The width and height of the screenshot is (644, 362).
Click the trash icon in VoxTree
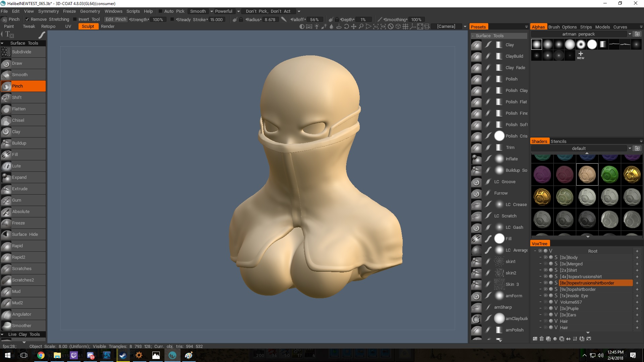point(541,339)
